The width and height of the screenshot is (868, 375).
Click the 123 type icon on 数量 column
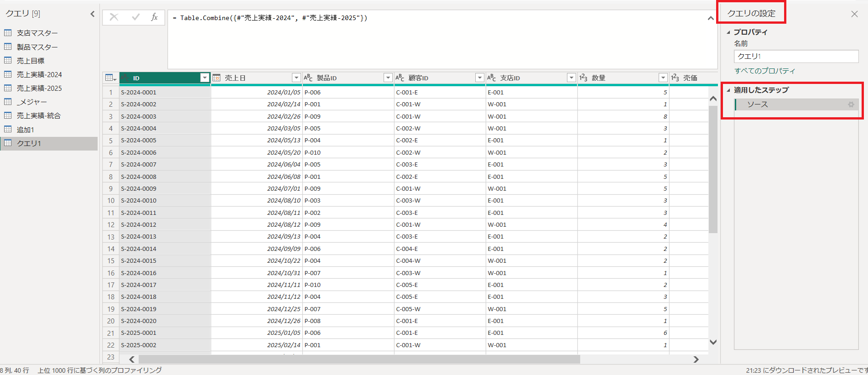[583, 78]
